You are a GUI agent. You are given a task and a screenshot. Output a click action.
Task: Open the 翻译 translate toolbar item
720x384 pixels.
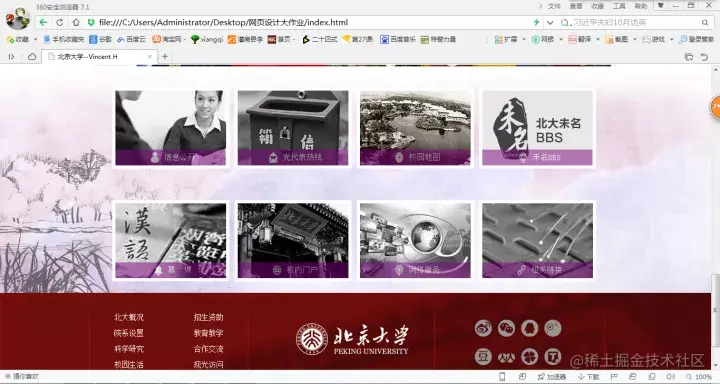point(579,40)
